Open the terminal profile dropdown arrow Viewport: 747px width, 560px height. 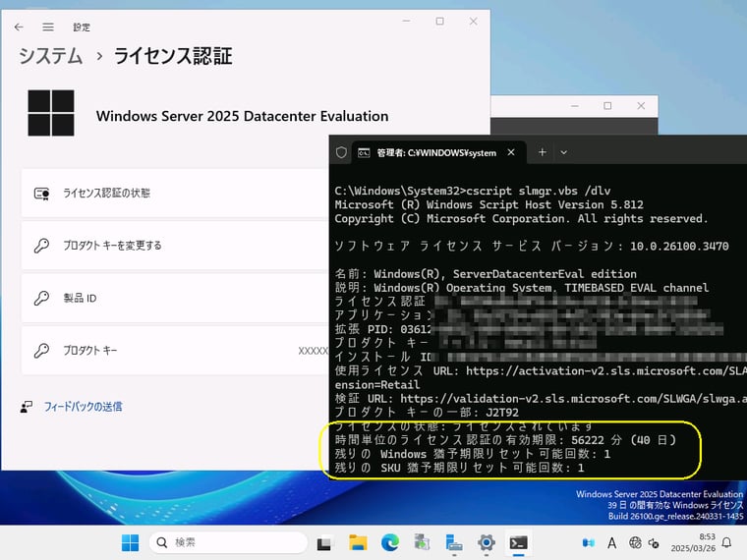click(x=564, y=153)
